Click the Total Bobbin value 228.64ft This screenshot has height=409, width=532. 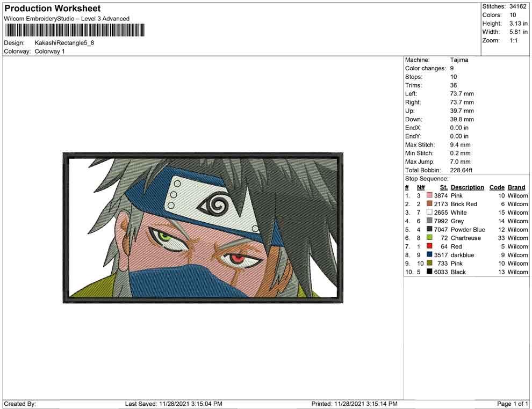point(461,170)
